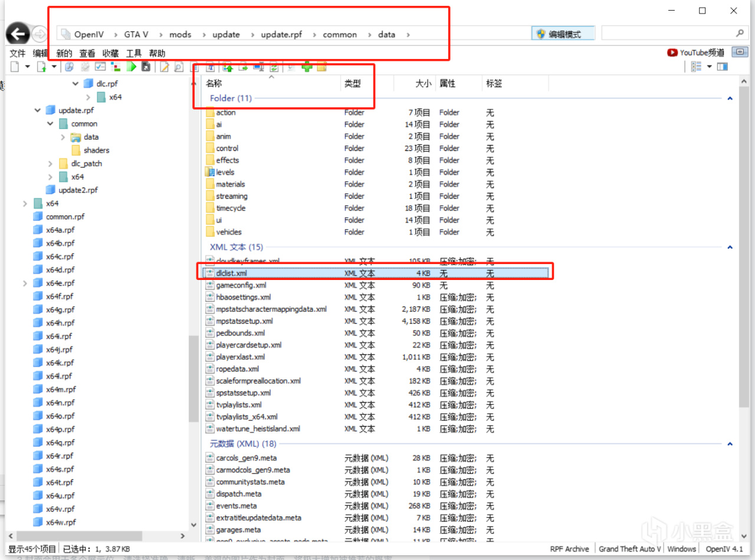
Task: Open the new file icon's dropdown arrow
Action: [x=28, y=67]
